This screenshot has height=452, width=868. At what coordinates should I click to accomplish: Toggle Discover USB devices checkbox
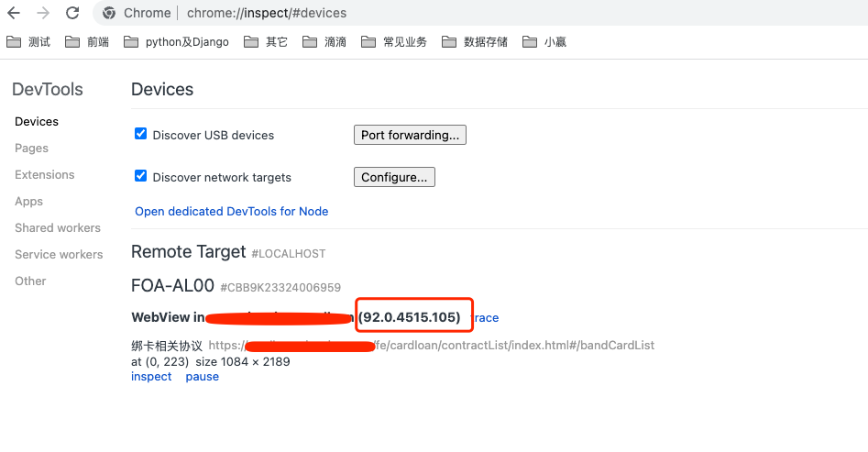tap(141, 134)
